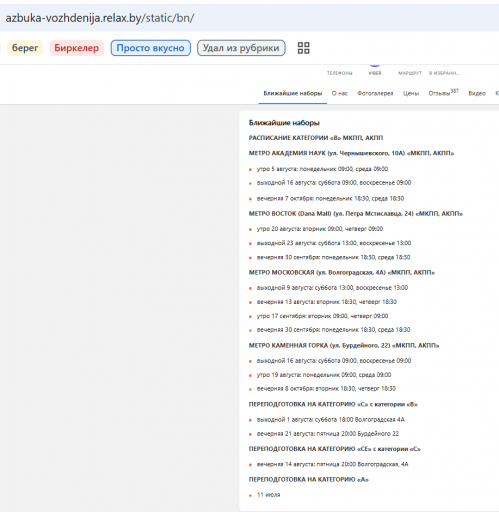
Task: Select the 11 июля line
Action: [x=268, y=495]
